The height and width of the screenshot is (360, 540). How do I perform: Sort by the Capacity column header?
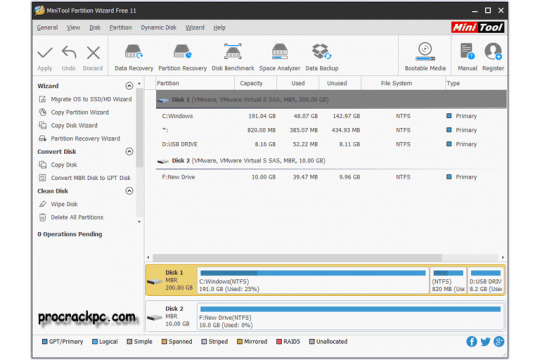(255, 83)
